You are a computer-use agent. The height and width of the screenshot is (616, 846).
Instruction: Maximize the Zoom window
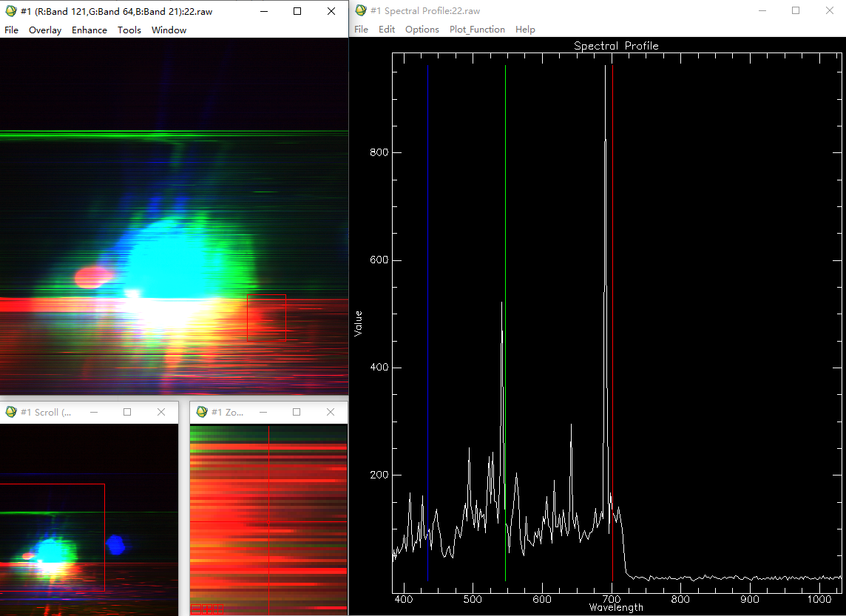[297, 412]
